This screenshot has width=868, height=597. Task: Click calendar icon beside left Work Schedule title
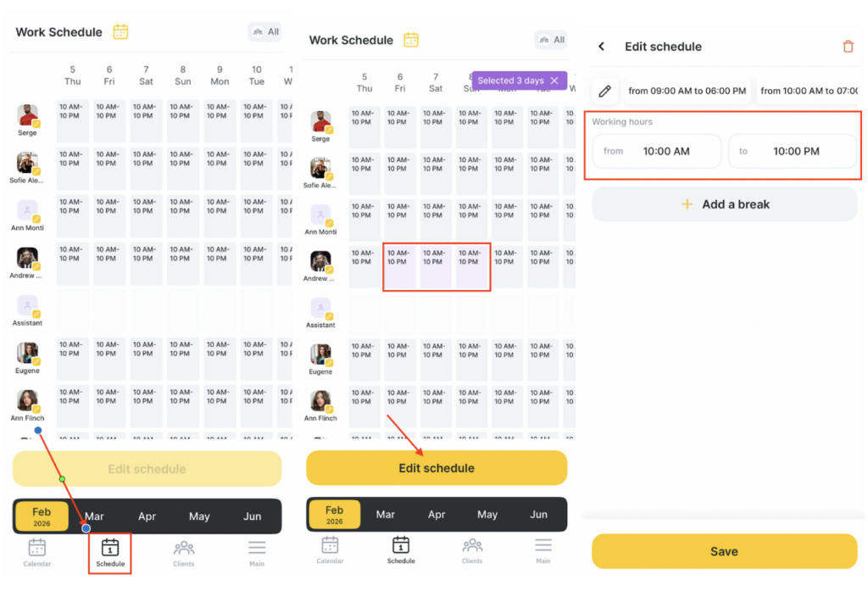121,32
